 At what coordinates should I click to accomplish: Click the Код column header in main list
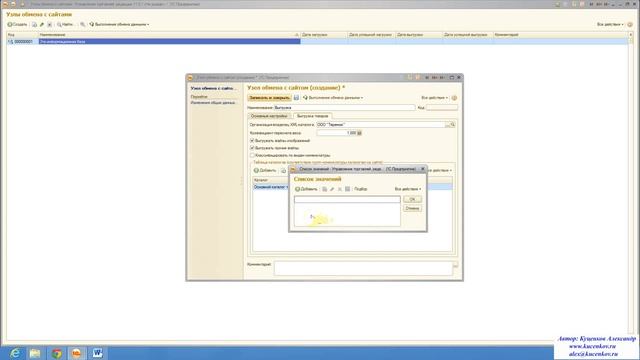[22, 35]
